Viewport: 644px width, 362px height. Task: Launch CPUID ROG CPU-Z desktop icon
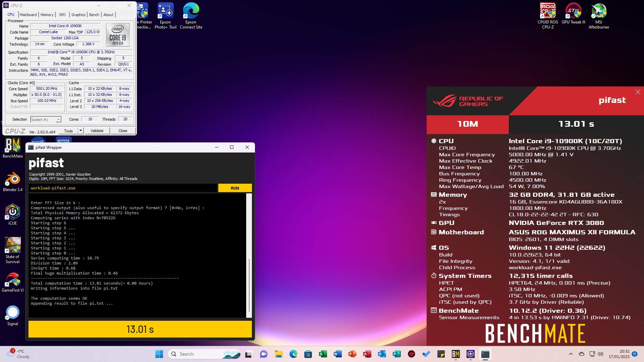pos(548,16)
